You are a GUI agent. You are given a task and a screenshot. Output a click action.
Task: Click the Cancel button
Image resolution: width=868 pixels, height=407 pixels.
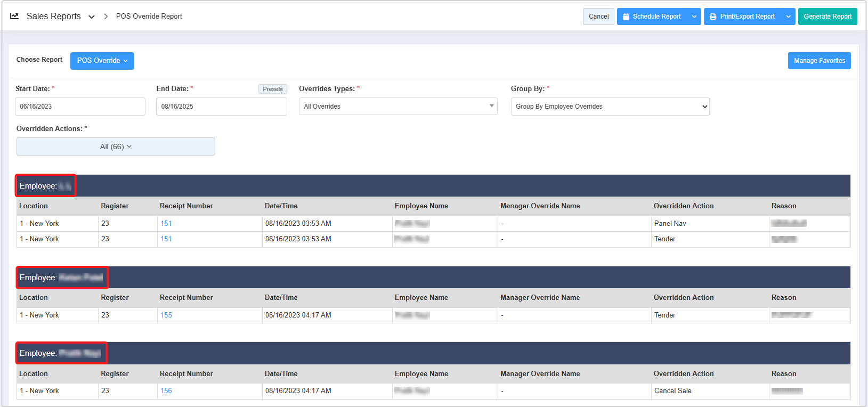coord(598,17)
